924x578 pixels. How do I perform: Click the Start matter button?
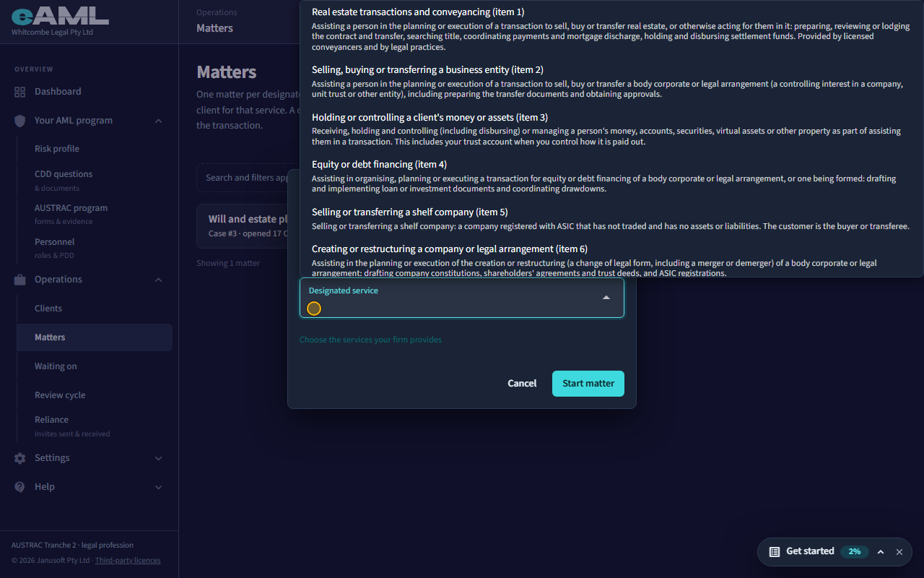pyautogui.click(x=588, y=384)
